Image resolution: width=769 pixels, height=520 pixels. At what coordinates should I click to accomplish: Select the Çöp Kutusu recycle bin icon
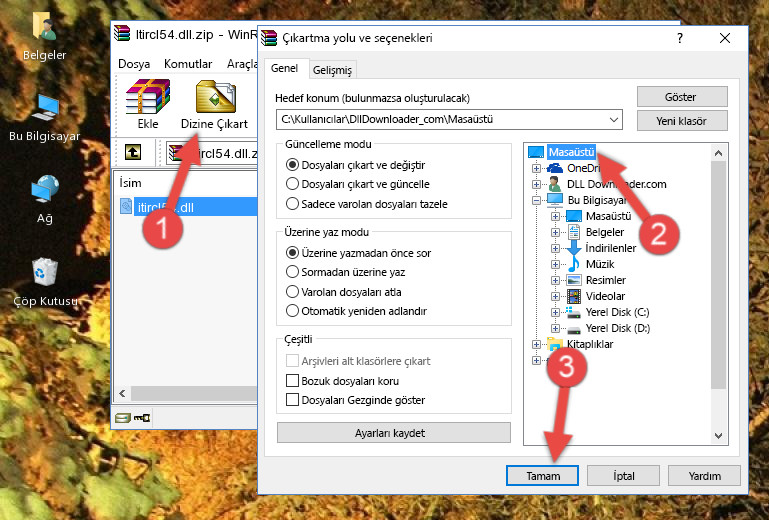point(45,282)
